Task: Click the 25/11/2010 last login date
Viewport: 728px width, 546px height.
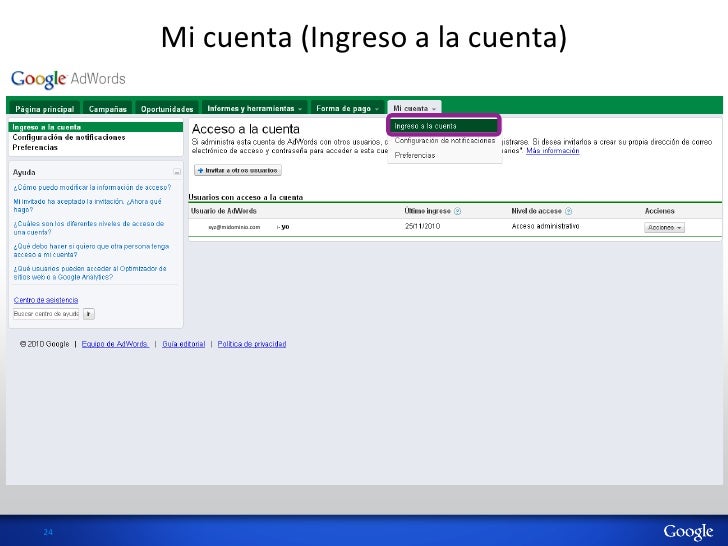Action: pos(422,227)
